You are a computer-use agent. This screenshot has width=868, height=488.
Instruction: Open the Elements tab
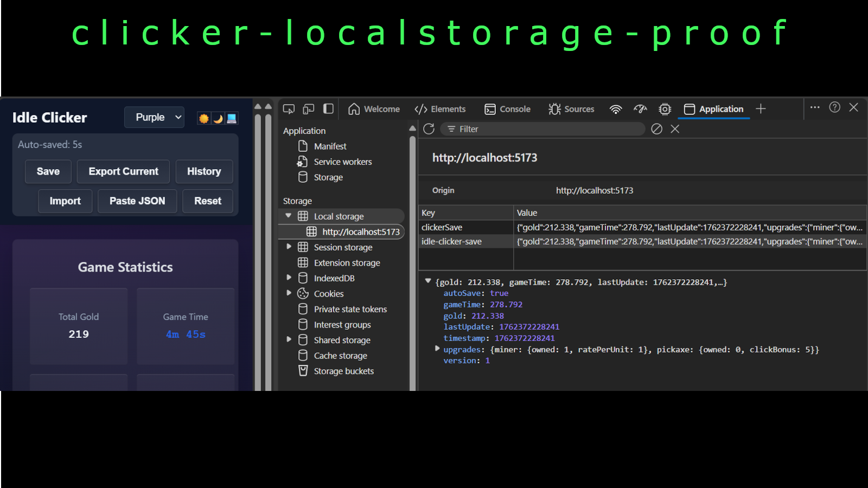pyautogui.click(x=440, y=109)
